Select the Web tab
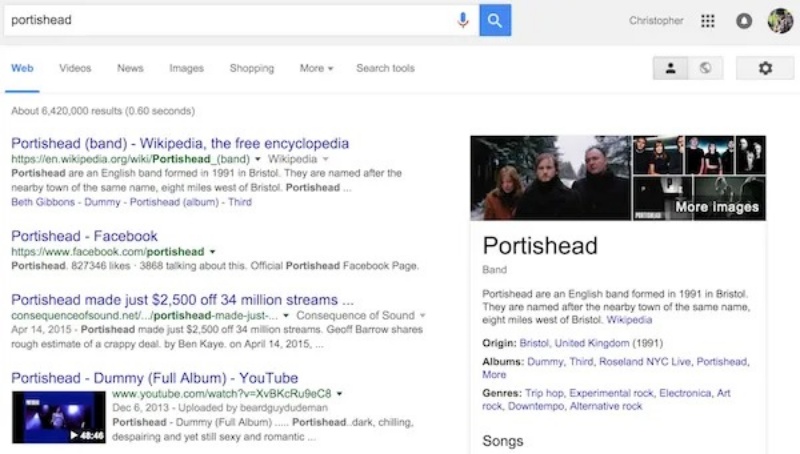 (22, 68)
